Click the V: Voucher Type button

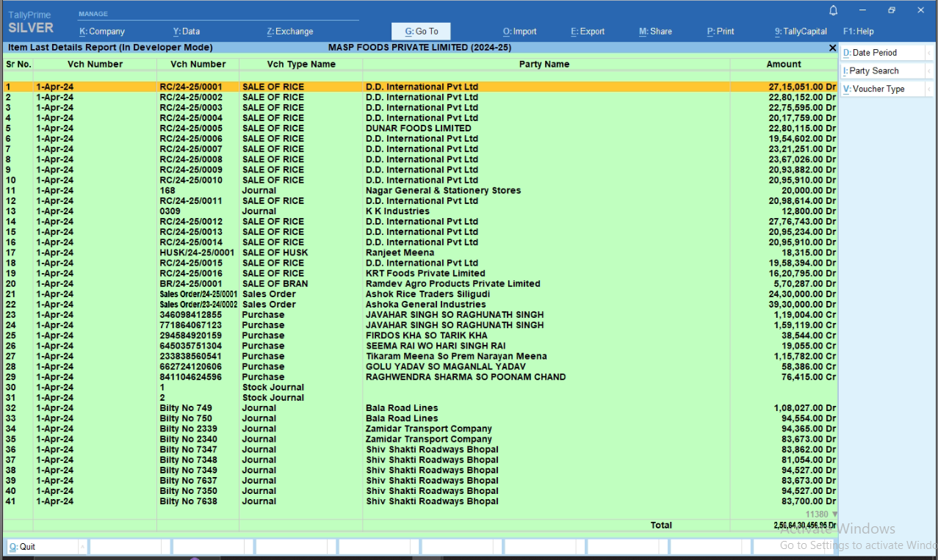tap(882, 89)
